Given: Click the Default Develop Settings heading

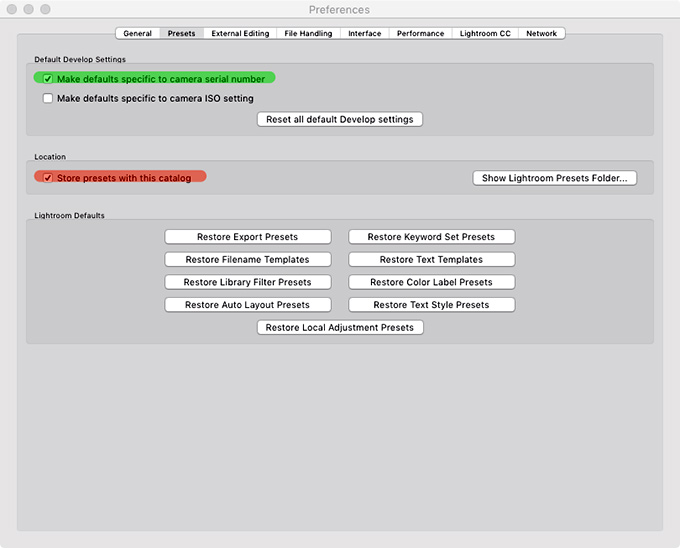Looking at the screenshot, I should click(80, 59).
